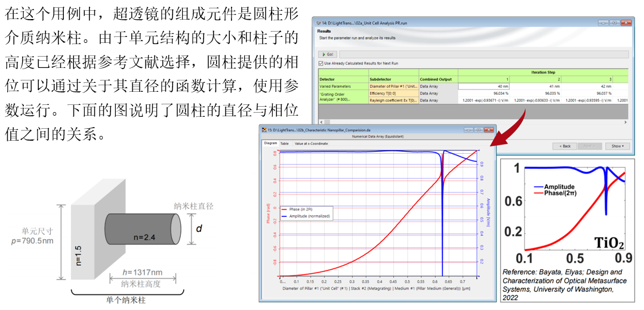Close the Nanopillar_Comparision.da window
Viewport: 644px width, 310px height.
tap(488, 129)
